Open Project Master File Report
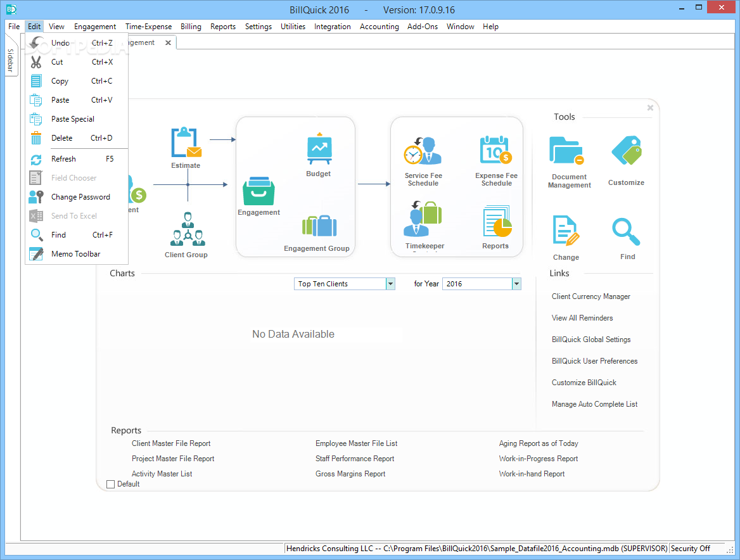The width and height of the screenshot is (740, 560). (x=173, y=459)
